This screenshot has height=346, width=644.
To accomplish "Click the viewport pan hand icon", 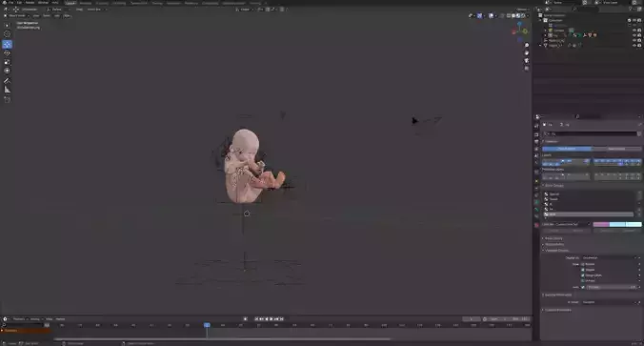I will coord(527,53).
